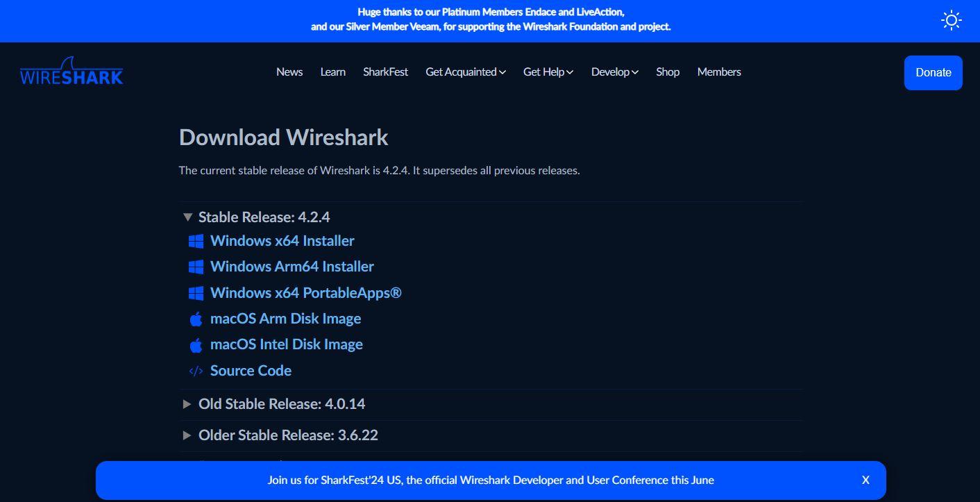Expand Older Stable Release 3.6.22
Screen dimensions: 980x502
click(x=280, y=435)
